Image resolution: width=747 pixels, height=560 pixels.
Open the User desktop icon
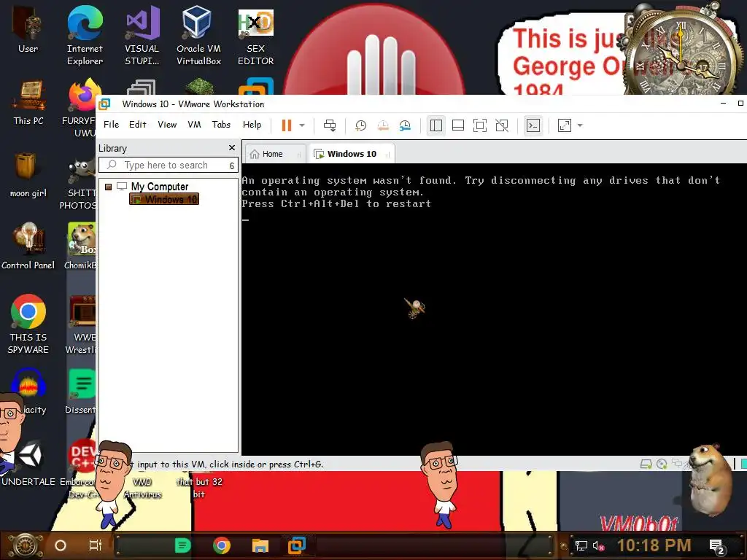click(x=28, y=28)
